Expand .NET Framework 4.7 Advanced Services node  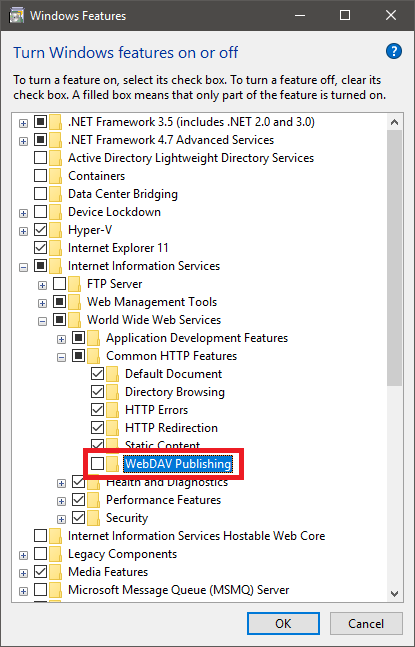[24, 142]
